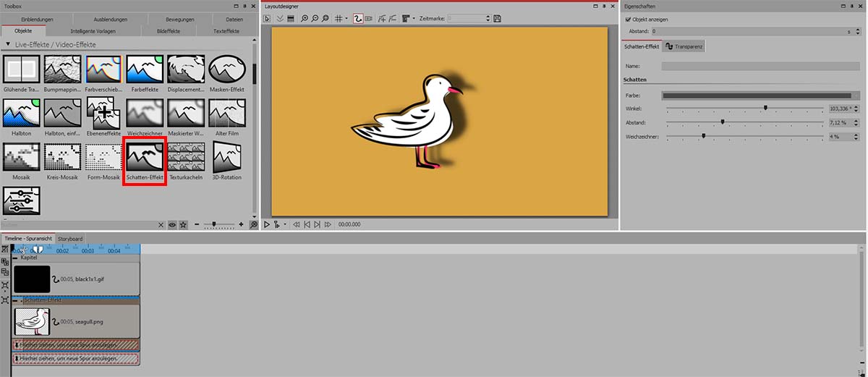Switch to the Storyboard tab

[70, 239]
